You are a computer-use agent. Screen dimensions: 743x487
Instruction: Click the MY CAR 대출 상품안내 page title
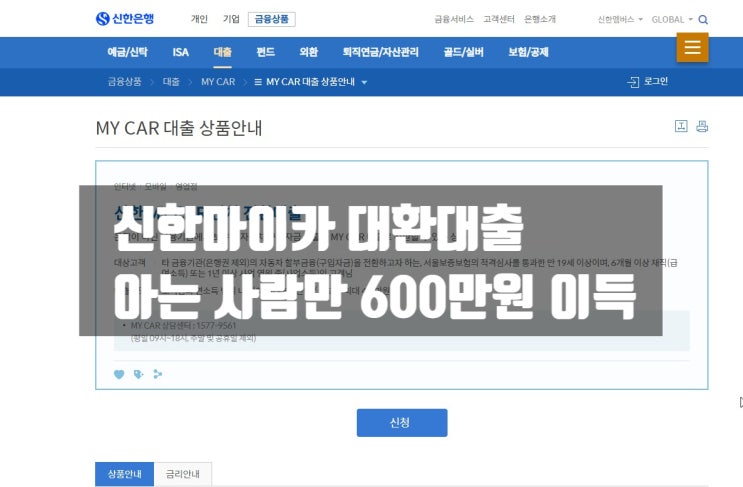[x=179, y=128]
